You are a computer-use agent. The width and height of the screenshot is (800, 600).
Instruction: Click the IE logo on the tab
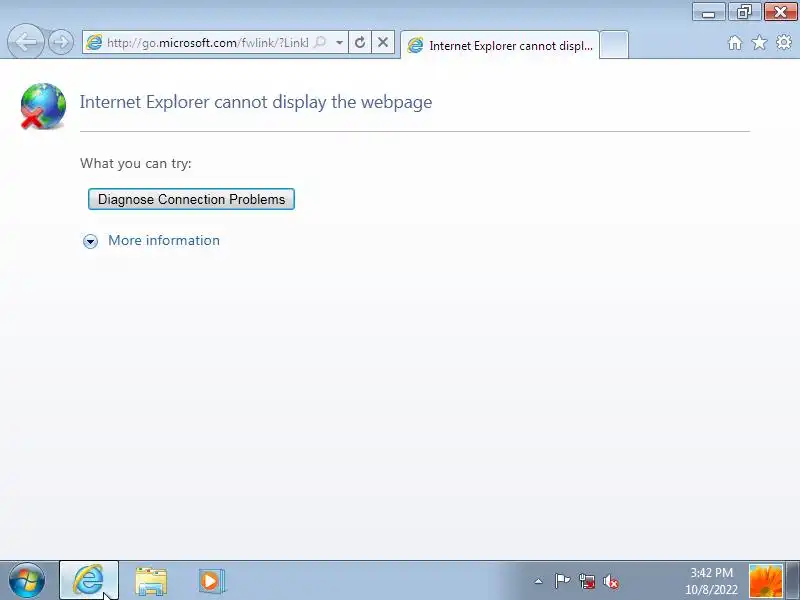(415, 45)
